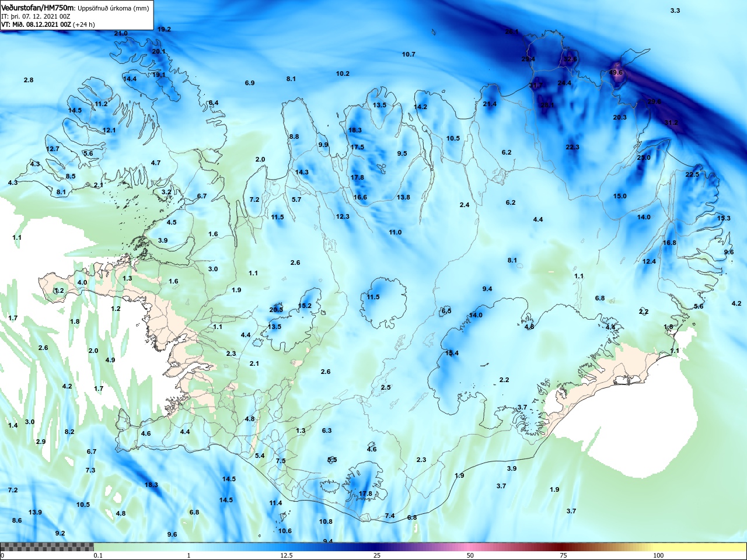Click the 6.5 value near the glacier
The width and height of the screenshot is (747, 560).
tap(446, 311)
